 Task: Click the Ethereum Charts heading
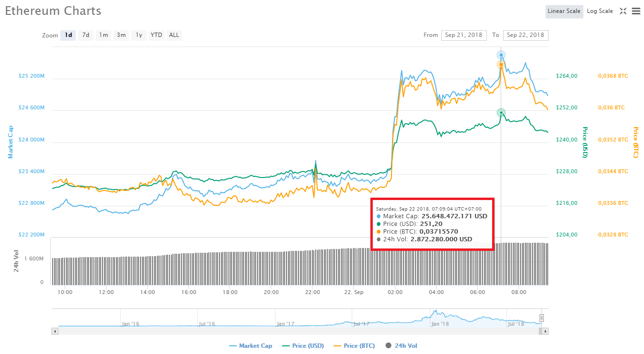(53, 11)
